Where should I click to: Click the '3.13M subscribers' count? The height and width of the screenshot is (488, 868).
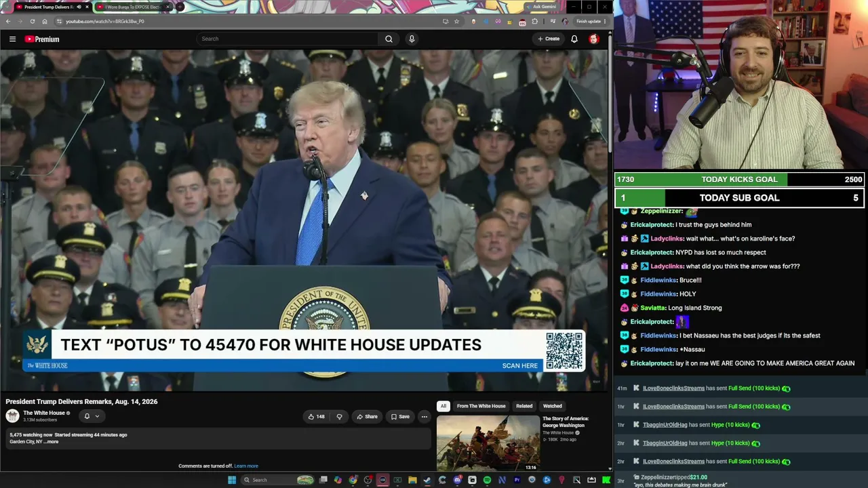[40, 420]
